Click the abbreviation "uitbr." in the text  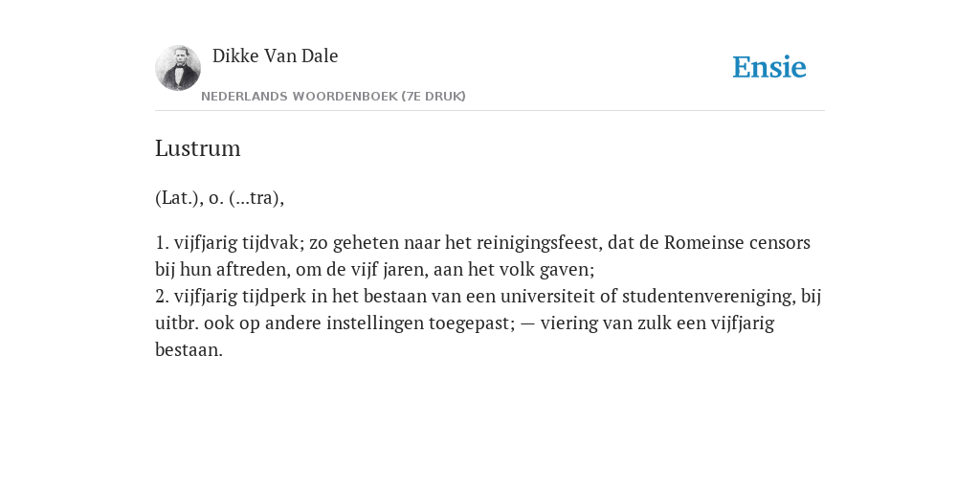pos(177,323)
